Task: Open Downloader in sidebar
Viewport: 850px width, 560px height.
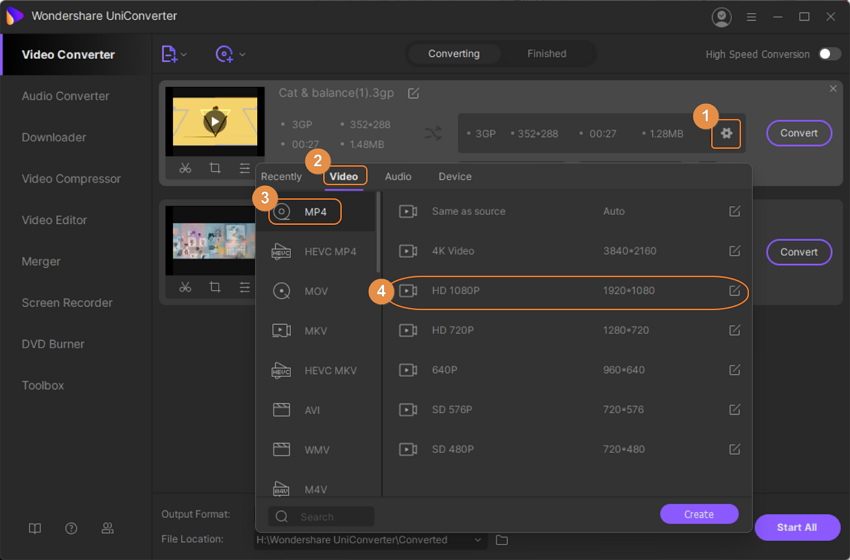Action: coord(54,137)
